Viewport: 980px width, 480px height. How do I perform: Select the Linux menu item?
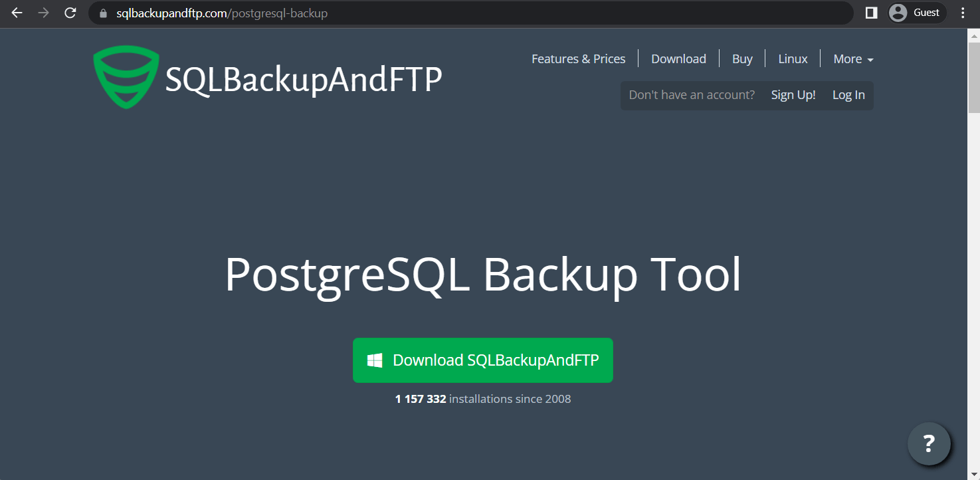click(x=792, y=59)
